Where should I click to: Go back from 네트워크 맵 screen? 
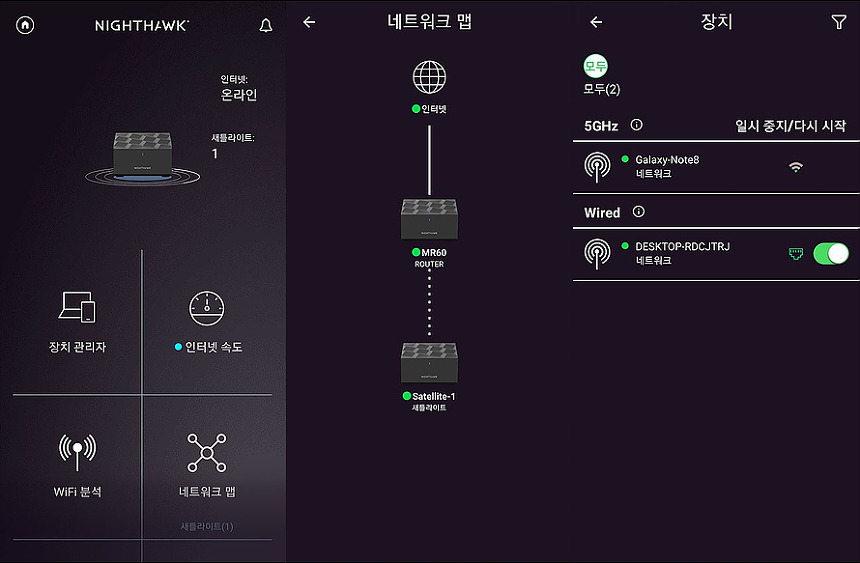tap(309, 22)
